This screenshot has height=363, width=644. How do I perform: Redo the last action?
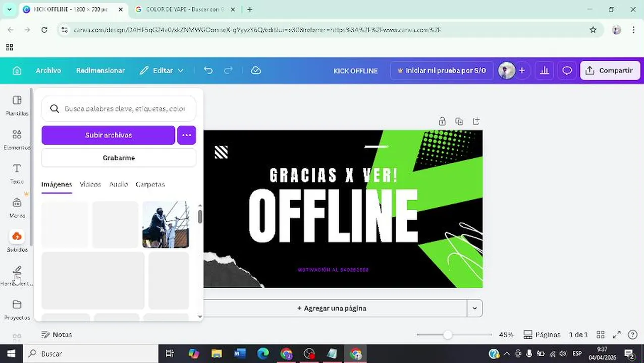coord(228,71)
